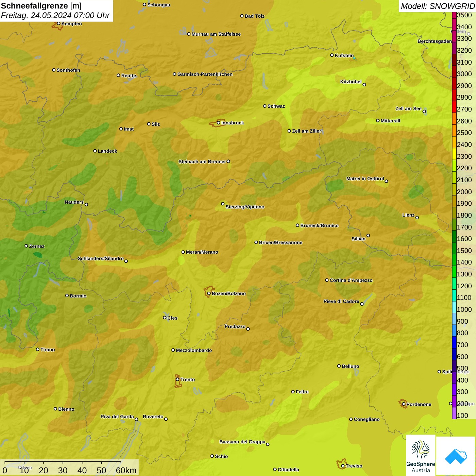The width and height of the screenshot is (476, 476).
Task: Click the Schneefallgrenze [m] title
Action: [41, 6]
